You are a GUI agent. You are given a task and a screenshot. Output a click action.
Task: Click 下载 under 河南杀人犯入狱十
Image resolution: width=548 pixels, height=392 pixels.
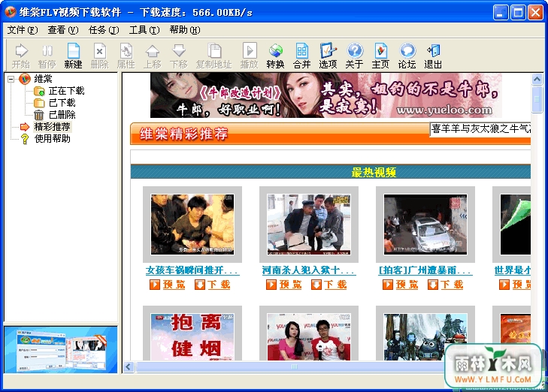329,285
